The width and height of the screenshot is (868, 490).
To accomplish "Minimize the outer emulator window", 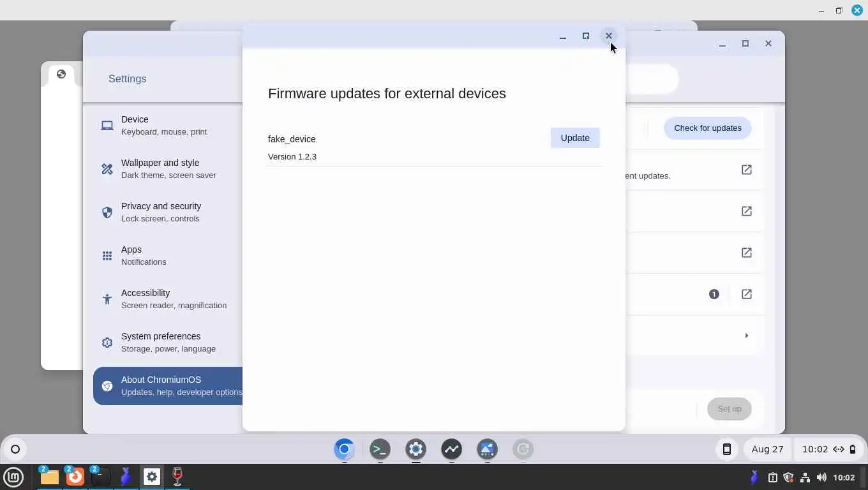I will (821, 11).
